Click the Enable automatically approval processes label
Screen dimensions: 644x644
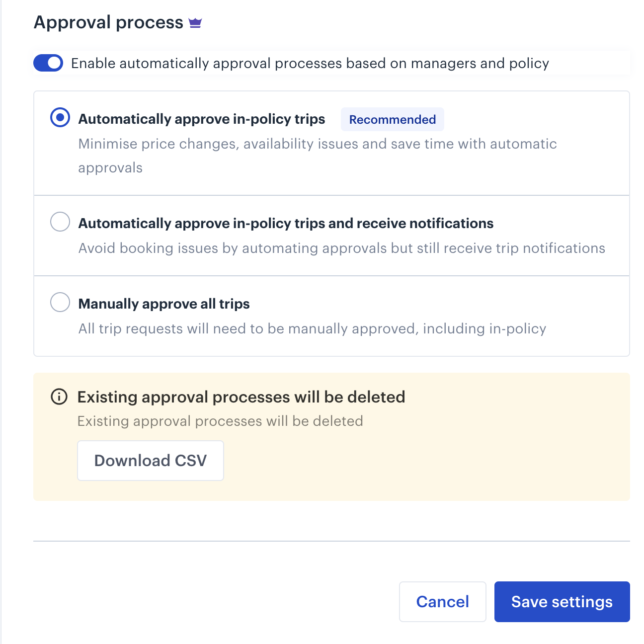click(x=310, y=63)
